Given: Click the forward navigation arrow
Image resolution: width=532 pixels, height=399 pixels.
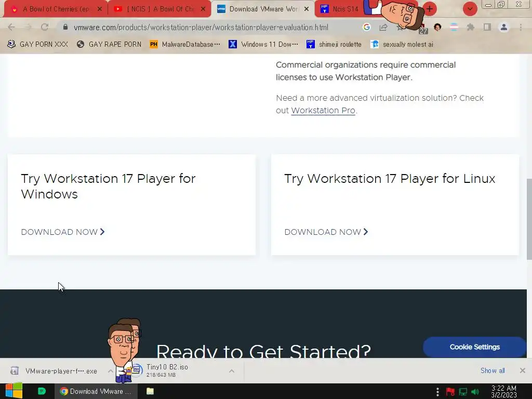Looking at the screenshot, I should click(x=28, y=27).
